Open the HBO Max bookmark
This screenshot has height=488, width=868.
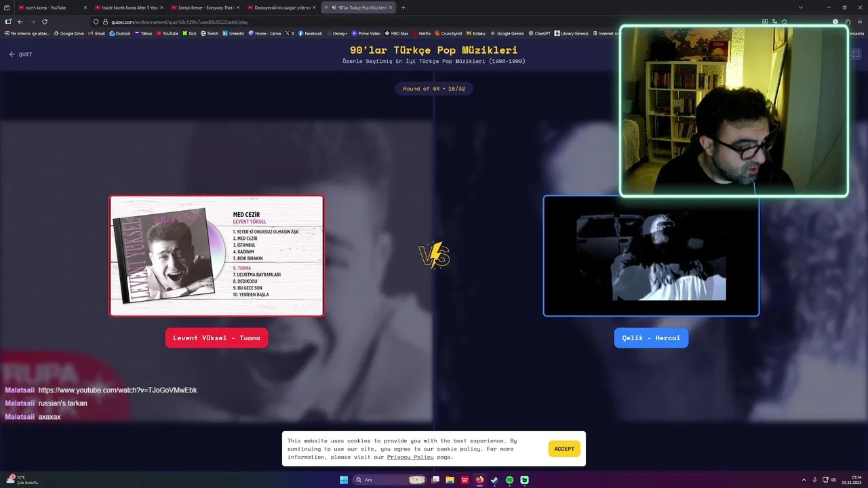(397, 33)
